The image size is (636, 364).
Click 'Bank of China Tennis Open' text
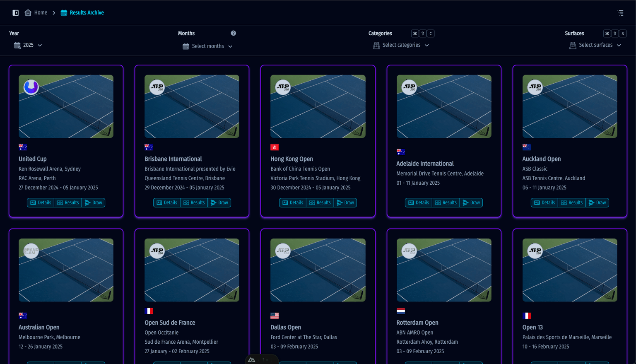click(300, 169)
